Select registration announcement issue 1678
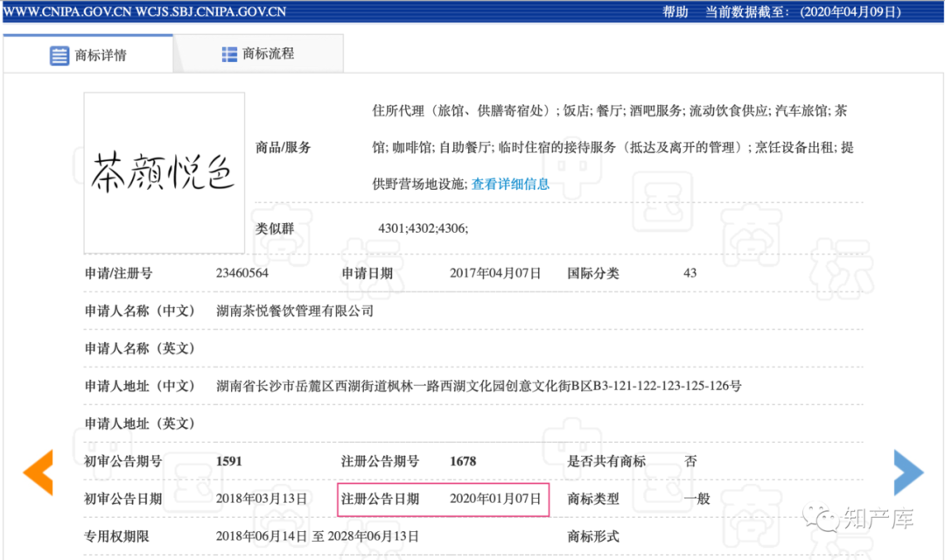 [x=463, y=461]
